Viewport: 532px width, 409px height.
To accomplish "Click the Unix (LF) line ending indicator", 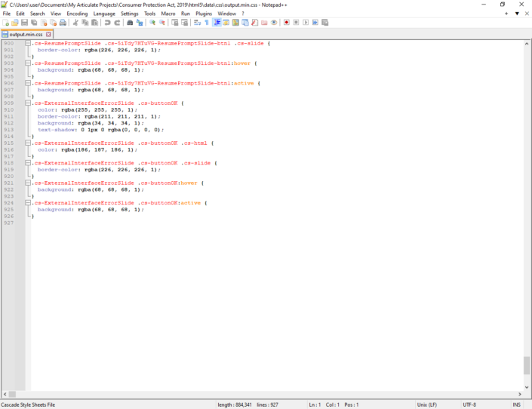I will tap(428, 404).
